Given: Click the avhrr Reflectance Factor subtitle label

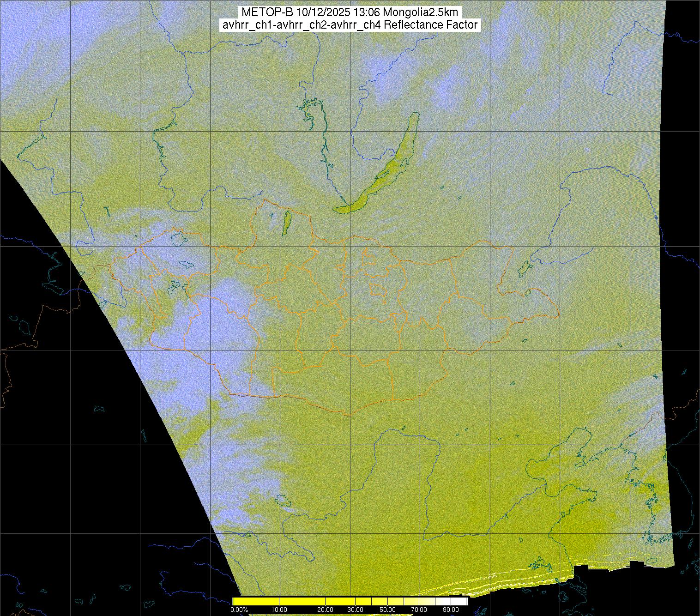Looking at the screenshot, I should [350, 25].
